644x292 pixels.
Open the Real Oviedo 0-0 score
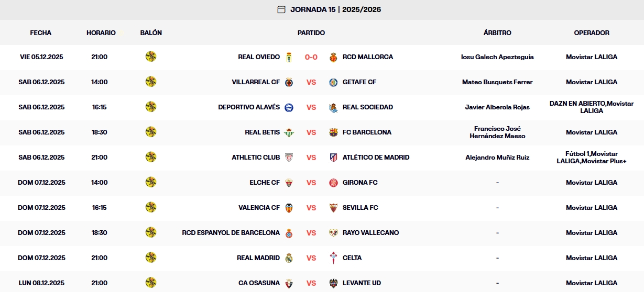point(311,57)
